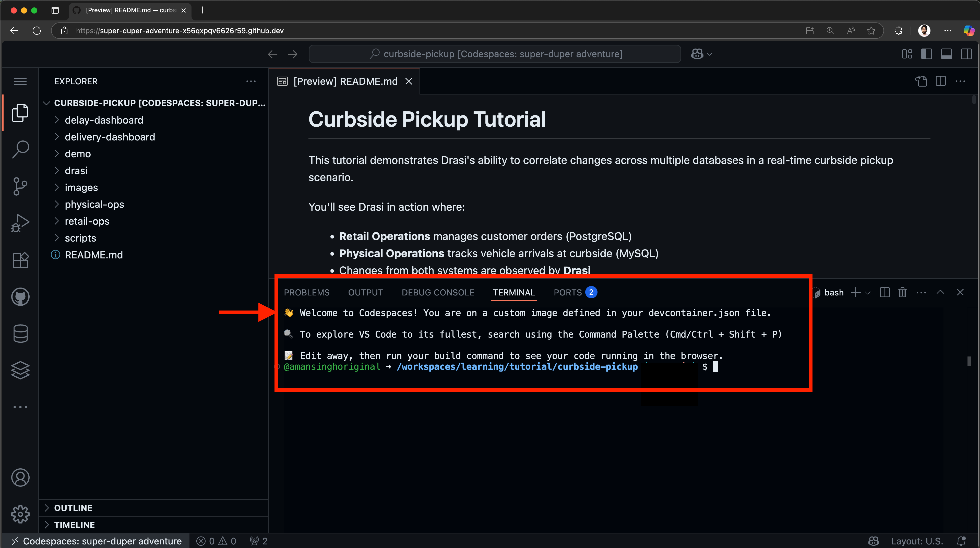Open the terminal launch profile dropdown
The width and height of the screenshot is (980, 548).
point(867,292)
